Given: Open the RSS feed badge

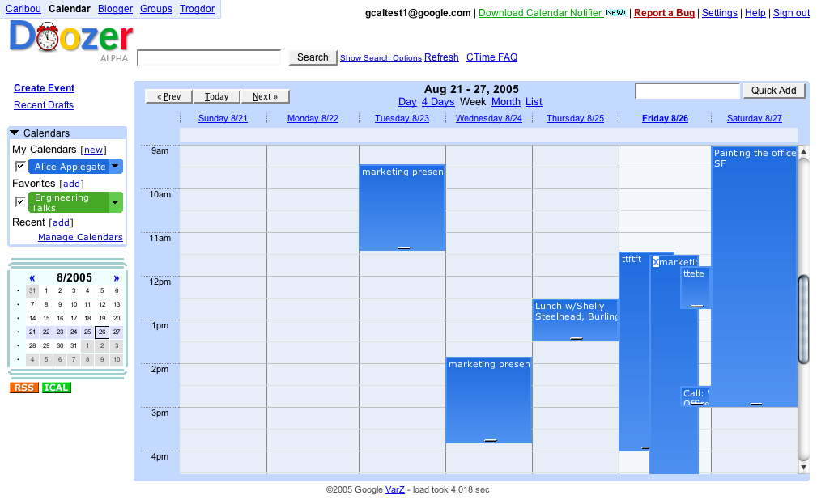Looking at the screenshot, I should tap(24, 388).
